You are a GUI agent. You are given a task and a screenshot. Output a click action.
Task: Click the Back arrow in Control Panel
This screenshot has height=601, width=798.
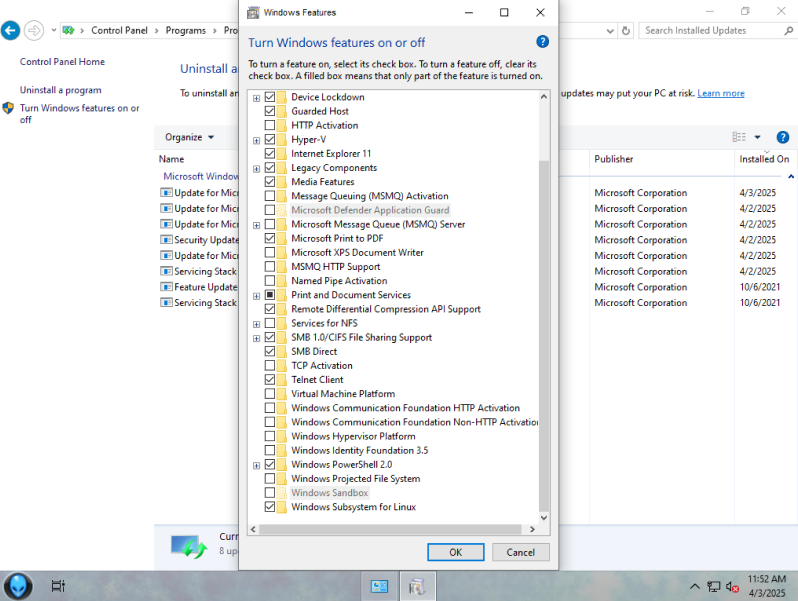point(10,31)
